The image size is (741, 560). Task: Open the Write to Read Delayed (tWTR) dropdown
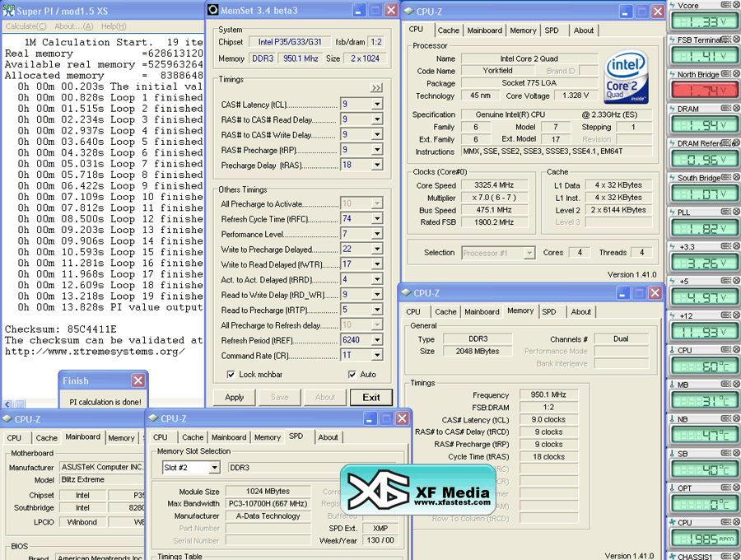tap(377, 264)
